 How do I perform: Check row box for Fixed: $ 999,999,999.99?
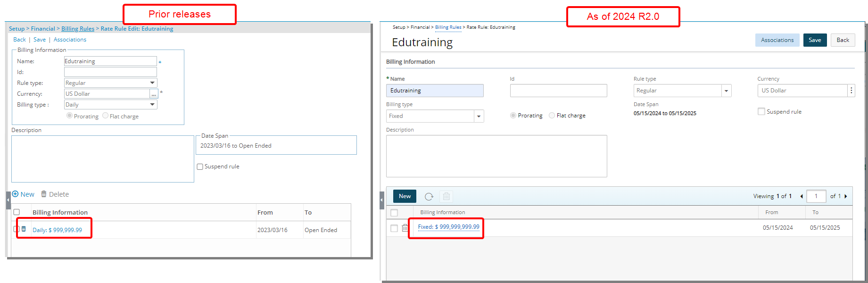pos(394,228)
